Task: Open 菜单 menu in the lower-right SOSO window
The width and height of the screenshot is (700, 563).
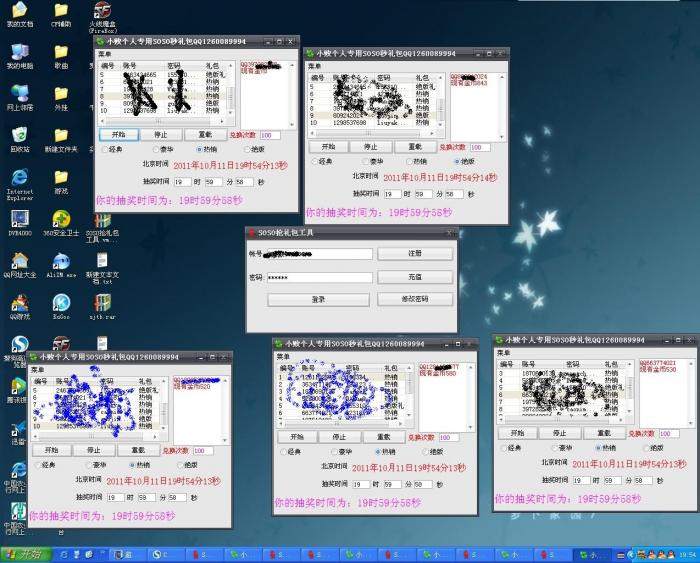Action: pos(504,353)
